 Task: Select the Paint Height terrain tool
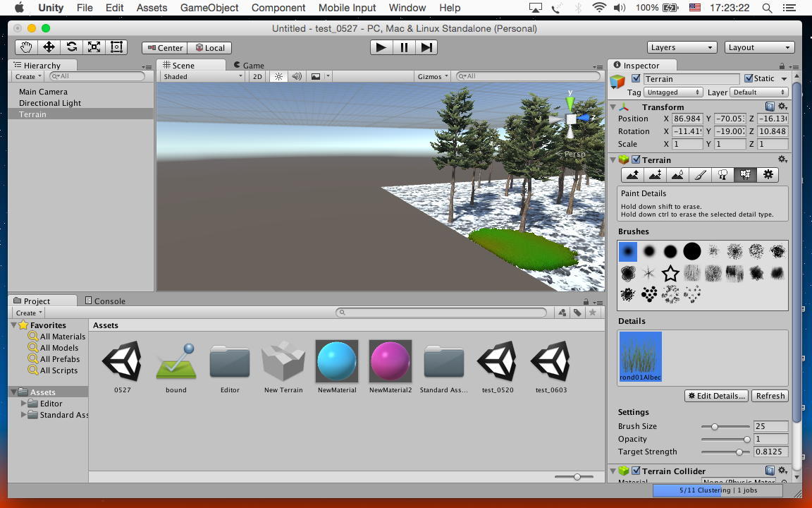click(x=655, y=175)
